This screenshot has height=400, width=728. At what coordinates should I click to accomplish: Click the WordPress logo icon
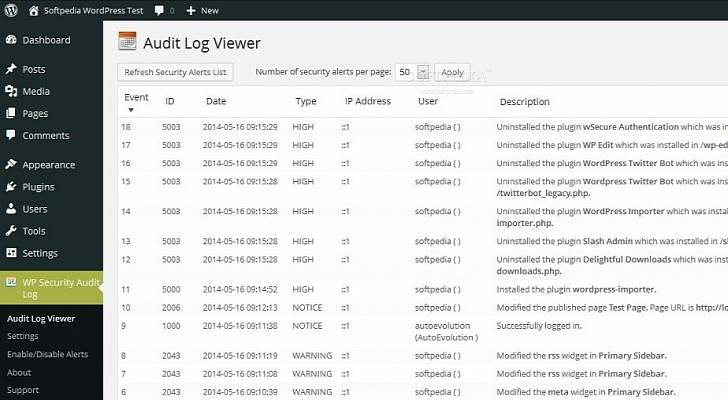pyautogui.click(x=11, y=10)
